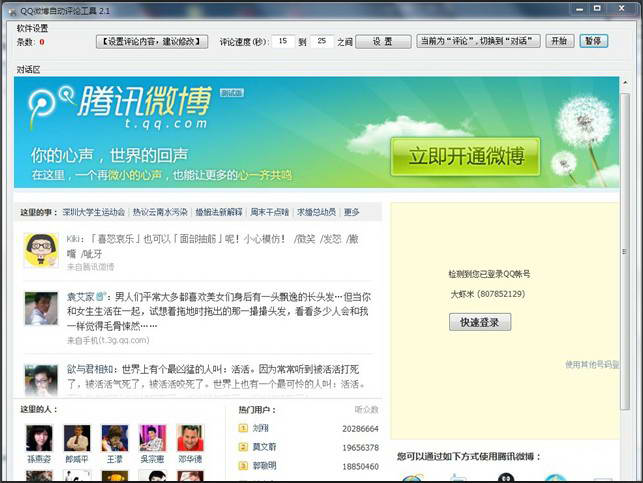
Task: Minimize the QQ微博自动评论工具 window
Action: [x=579, y=9]
